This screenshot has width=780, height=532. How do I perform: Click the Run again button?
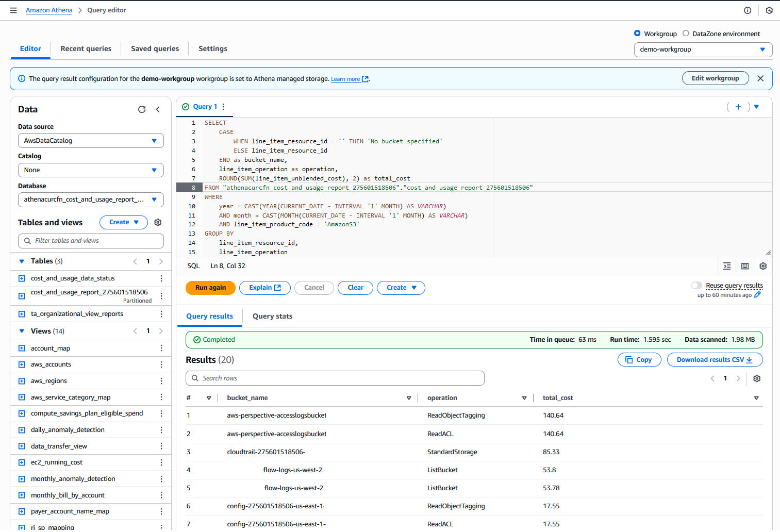tap(210, 288)
